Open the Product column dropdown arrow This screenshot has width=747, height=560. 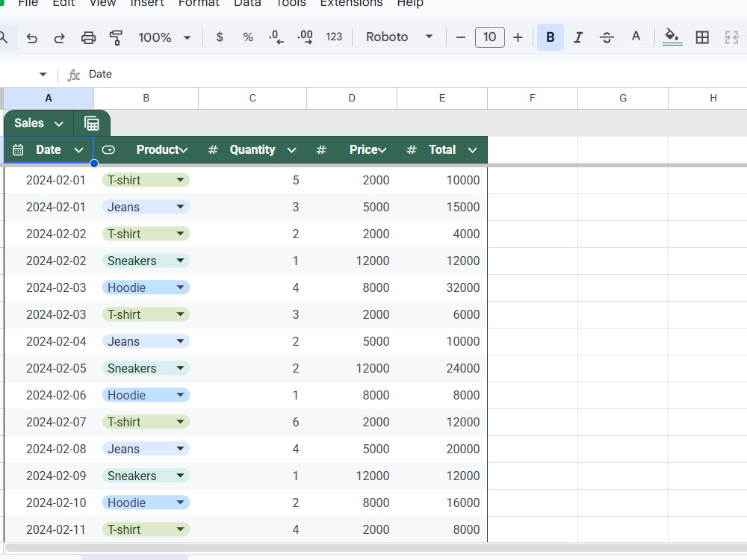click(x=184, y=151)
